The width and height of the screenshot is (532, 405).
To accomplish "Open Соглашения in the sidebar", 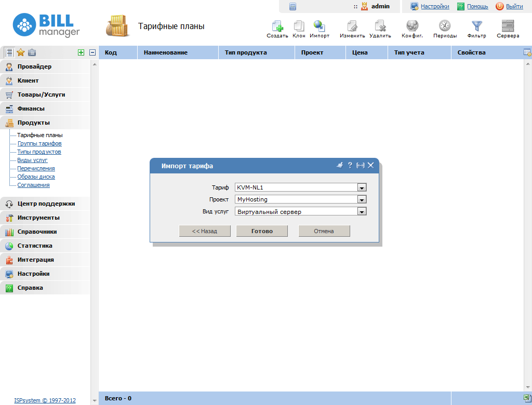I will (33, 185).
